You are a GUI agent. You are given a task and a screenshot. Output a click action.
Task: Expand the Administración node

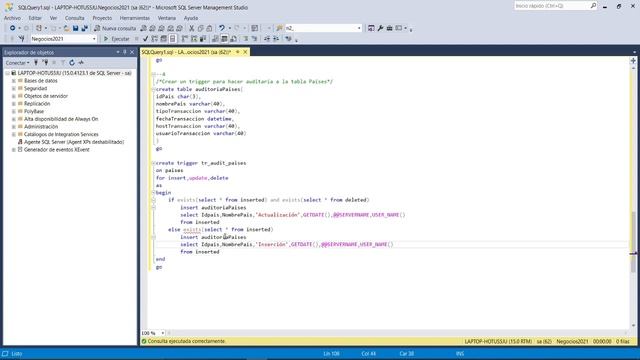pyautogui.click(x=14, y=127)
